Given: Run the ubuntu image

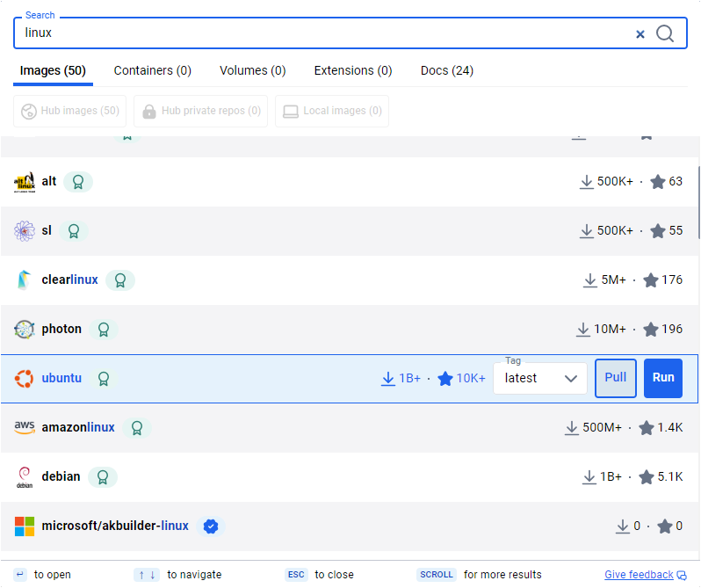Looking at the screenshot, I should click(x=663, y=378).
